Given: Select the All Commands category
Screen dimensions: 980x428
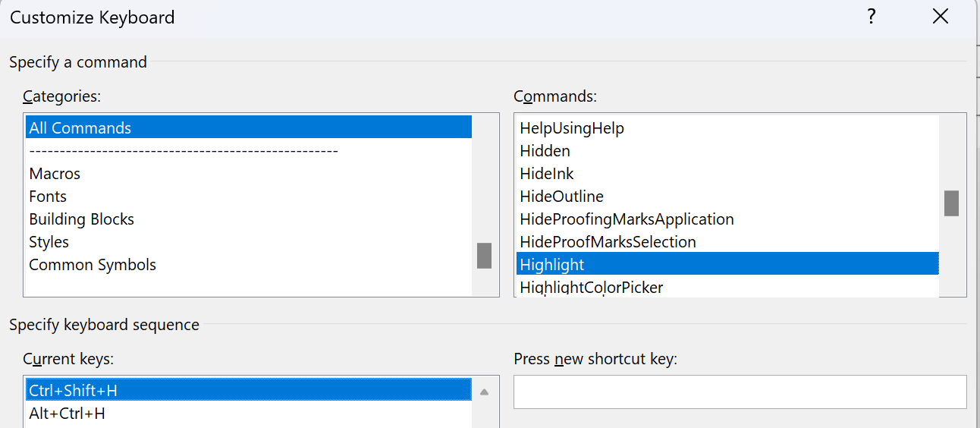Looking at the screenshot, I should [80, 128].
